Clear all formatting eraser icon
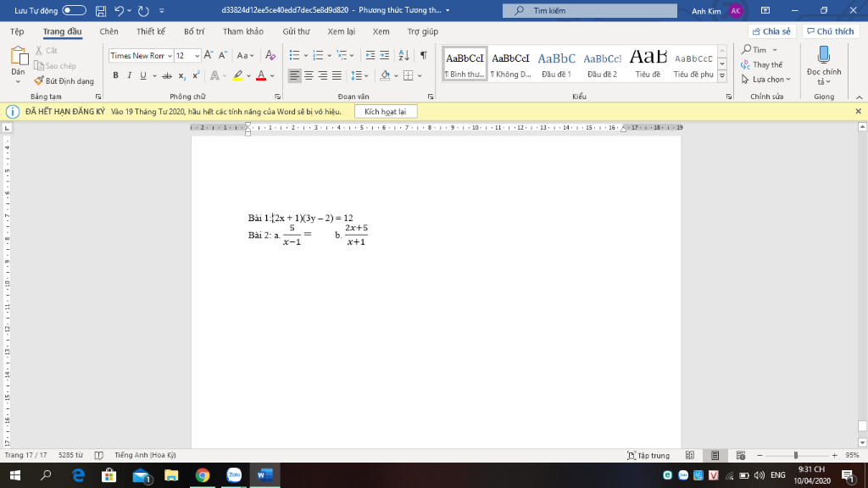This screenshot has height=488, width=868. pos(270,55)
